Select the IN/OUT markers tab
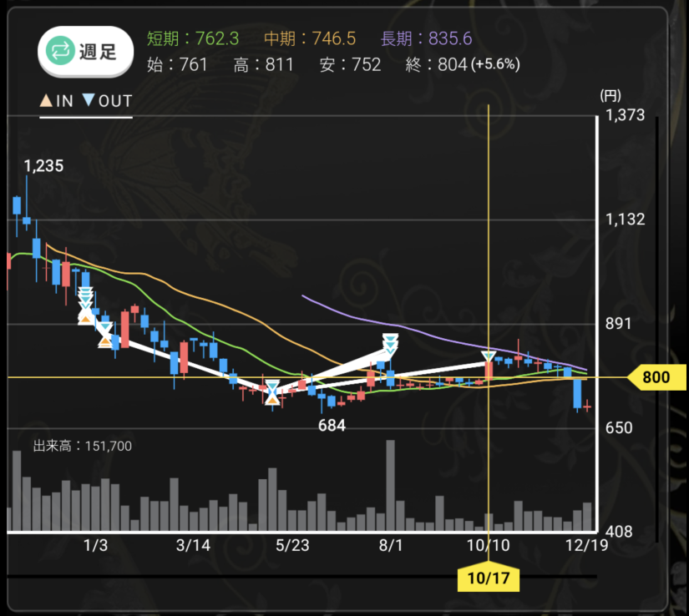 (x=86, y=102)
